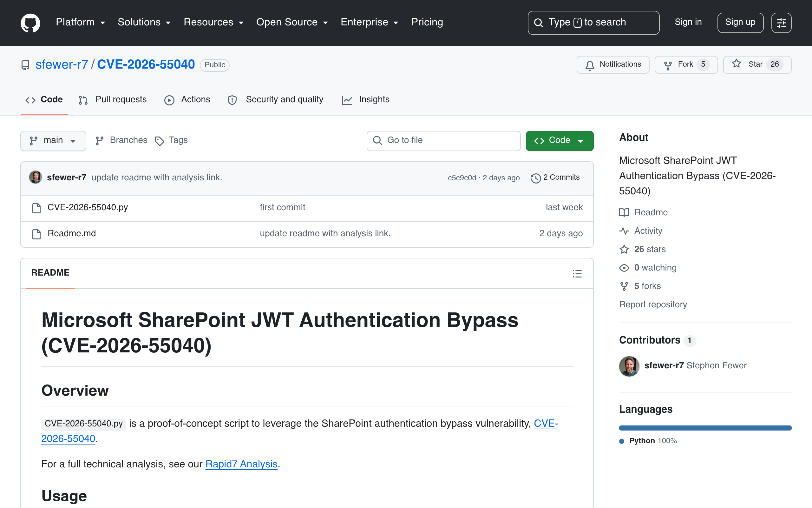Viewport: 812px width, 508px height.
Task: Click 'update readme with analysis link.' in Readme.md row
Action: tap(325, 233)
